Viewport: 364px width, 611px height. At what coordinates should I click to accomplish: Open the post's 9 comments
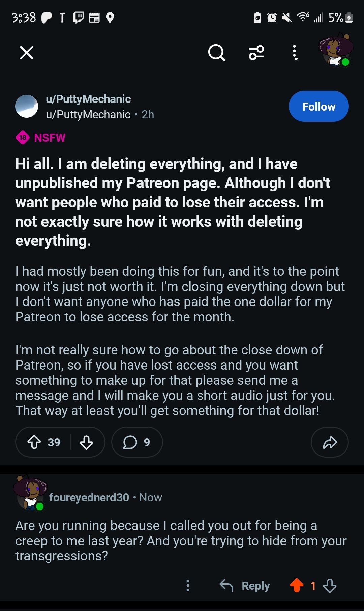tap(137, 442)
